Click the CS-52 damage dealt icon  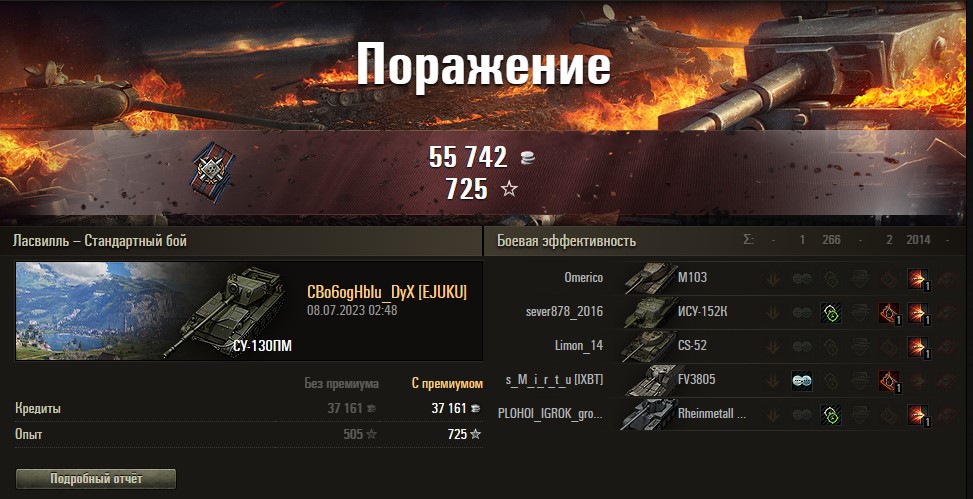tap(918, 347)
